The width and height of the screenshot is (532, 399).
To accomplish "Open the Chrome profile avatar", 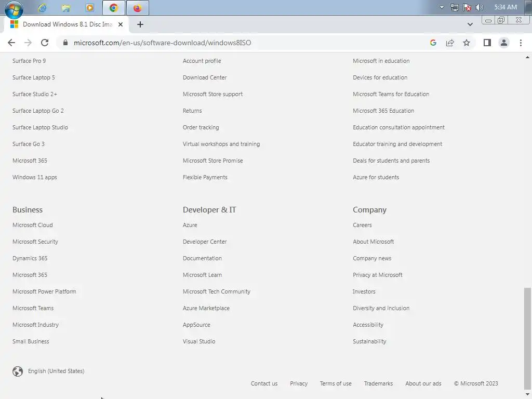I will click(504, 43).
